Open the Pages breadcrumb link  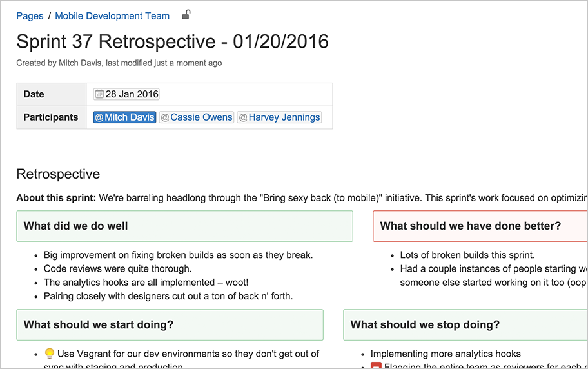click(x=30, y=16)
